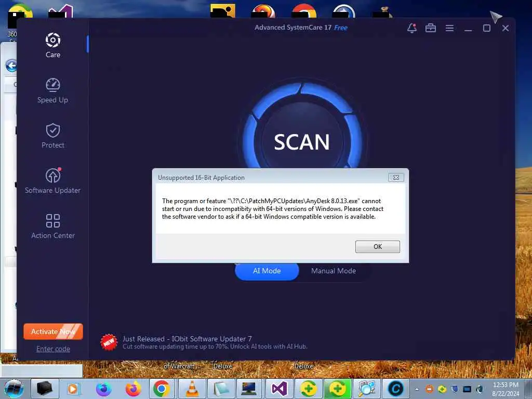532x399 pixels.
Task: Click the back arrow in background window
Action: [11, 66]
